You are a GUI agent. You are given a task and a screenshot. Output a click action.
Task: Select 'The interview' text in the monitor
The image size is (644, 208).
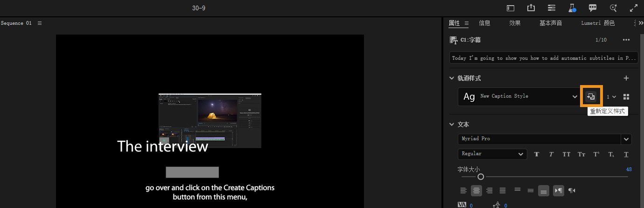[162, 146]
